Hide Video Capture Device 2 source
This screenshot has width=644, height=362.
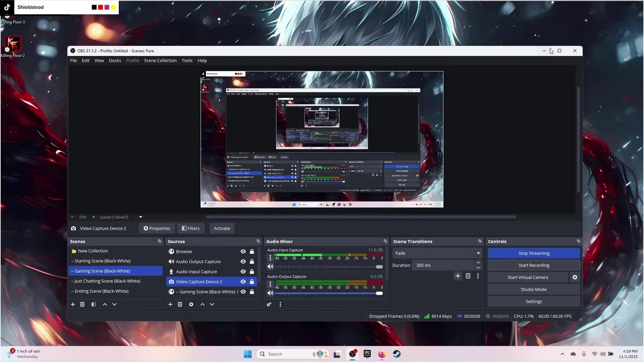click(243, 282)
